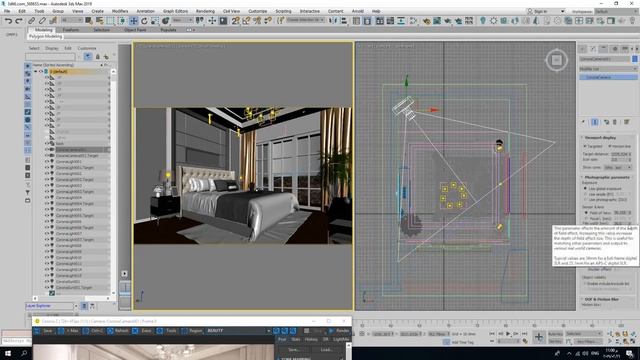Switch to Freeform ribbon tab
This screenshot has width=640, height=360.
pyautogui.click(x=71, y=30)
